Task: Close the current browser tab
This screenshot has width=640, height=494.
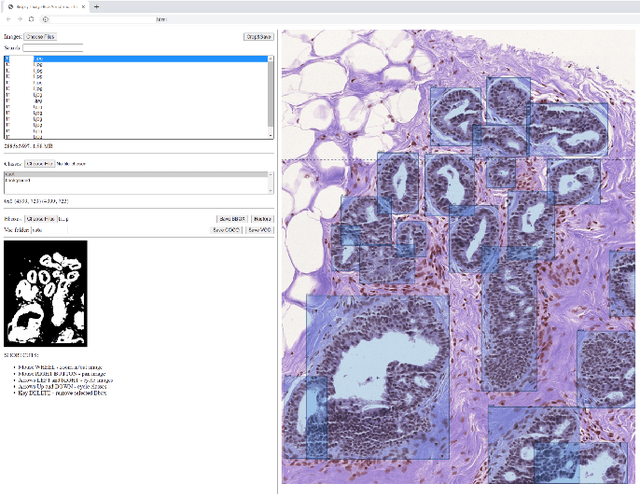Action: coord(82,6)
